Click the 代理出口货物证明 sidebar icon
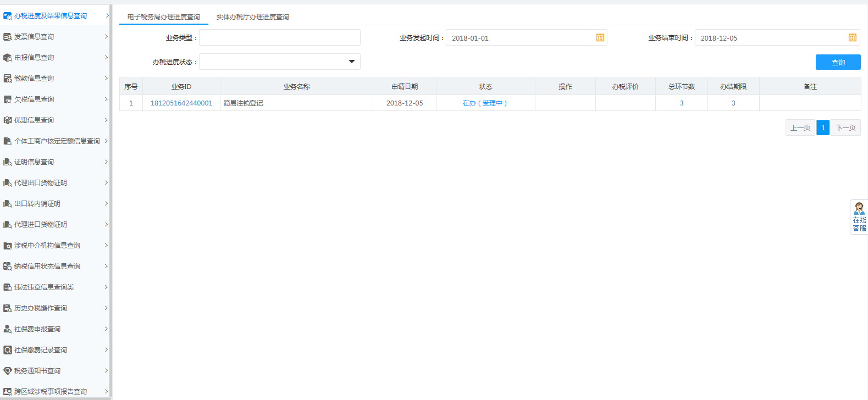Screen dimensions: 868x400 8,183
